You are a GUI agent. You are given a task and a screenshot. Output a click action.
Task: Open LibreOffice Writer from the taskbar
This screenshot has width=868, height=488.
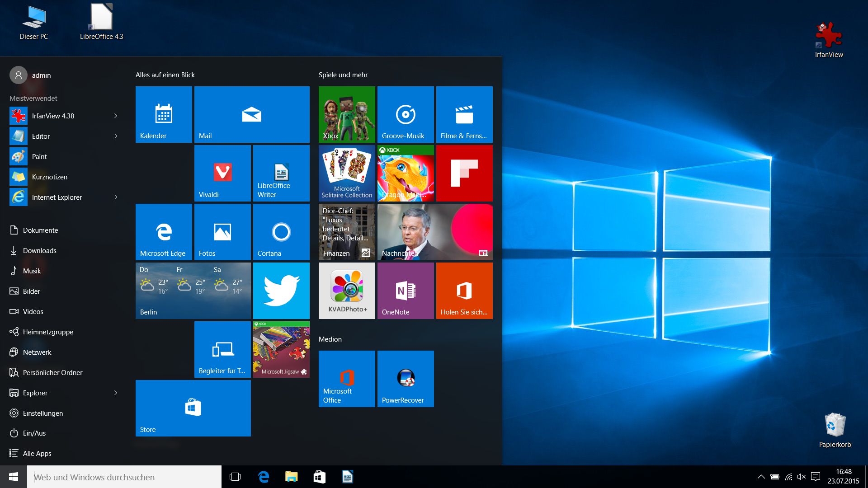point(348,477)
